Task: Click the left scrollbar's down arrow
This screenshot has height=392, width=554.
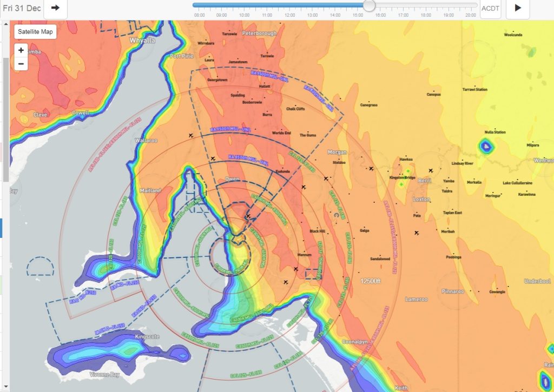Action: [5, 387]
